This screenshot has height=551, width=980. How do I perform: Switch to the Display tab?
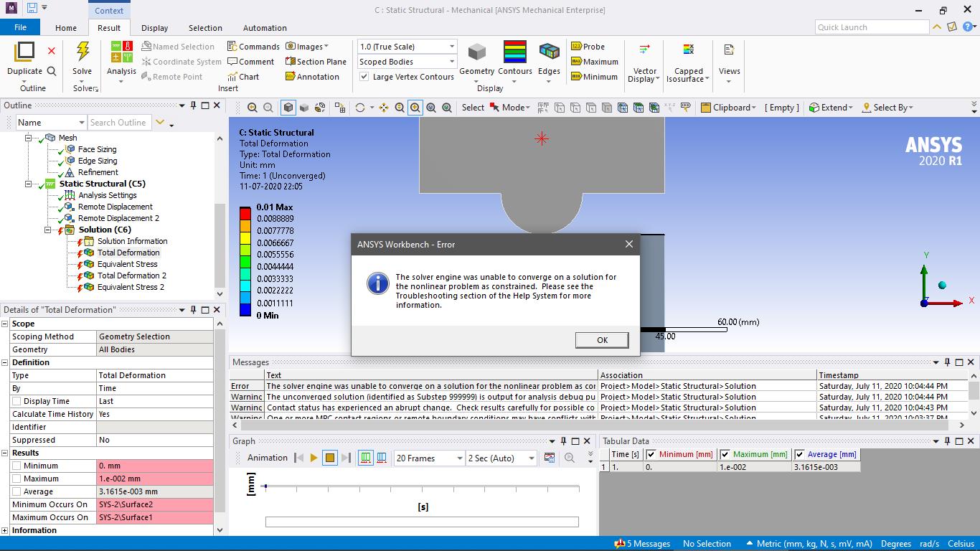pos(154,28)
